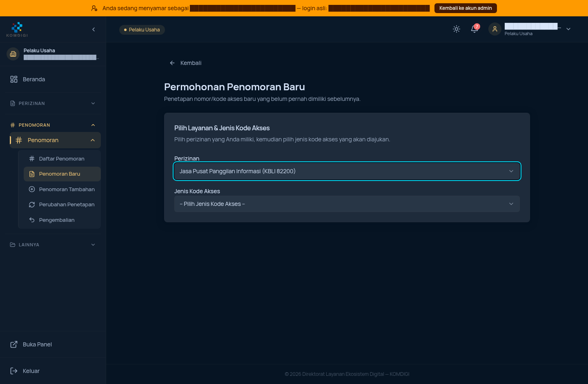Click Pelaku Usaha company card in sidebar

(x=53, y=54)
